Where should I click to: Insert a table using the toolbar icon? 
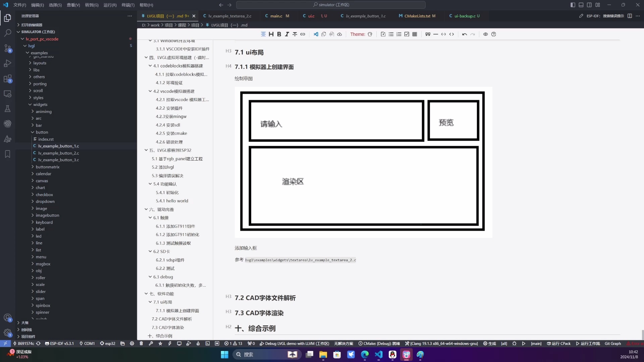click(415, 34)
